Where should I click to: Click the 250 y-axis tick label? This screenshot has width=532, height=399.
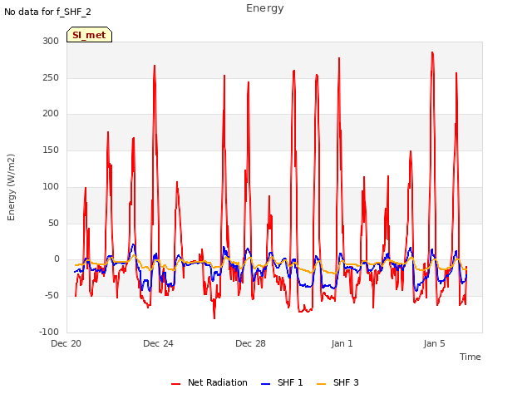(51, 77)
